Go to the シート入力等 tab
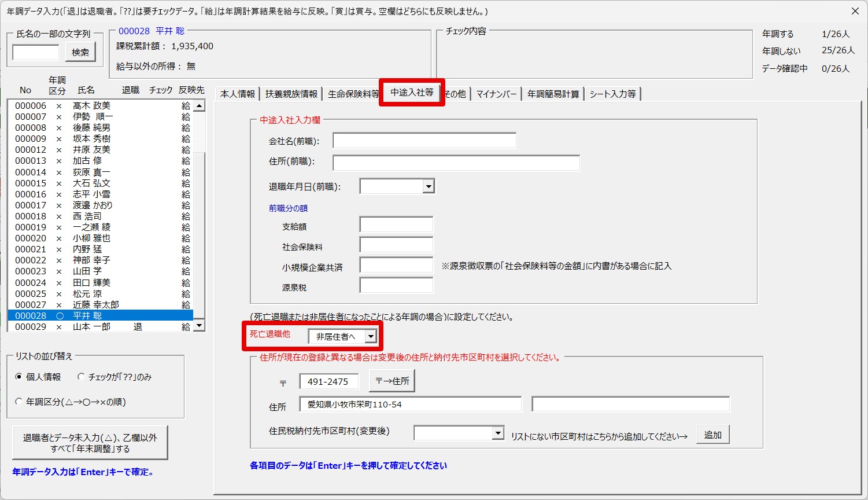Image resolution: width=868 pixels, height=500 pixels. click(x=613, y=94)
